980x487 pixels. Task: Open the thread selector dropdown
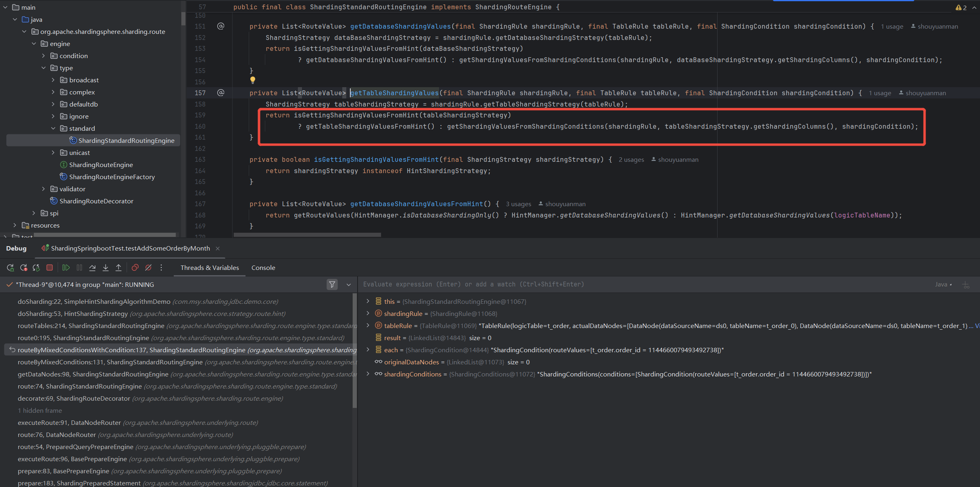[x=349, y=284]
